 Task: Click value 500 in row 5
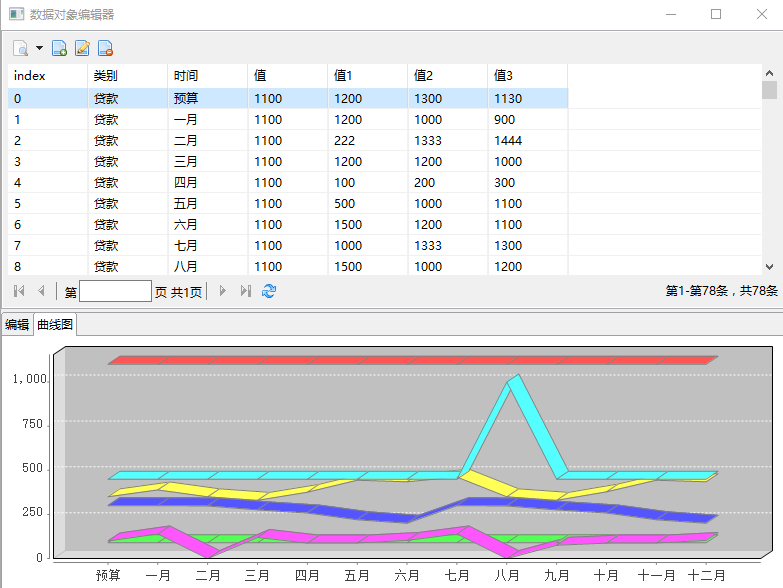[345, 204]
